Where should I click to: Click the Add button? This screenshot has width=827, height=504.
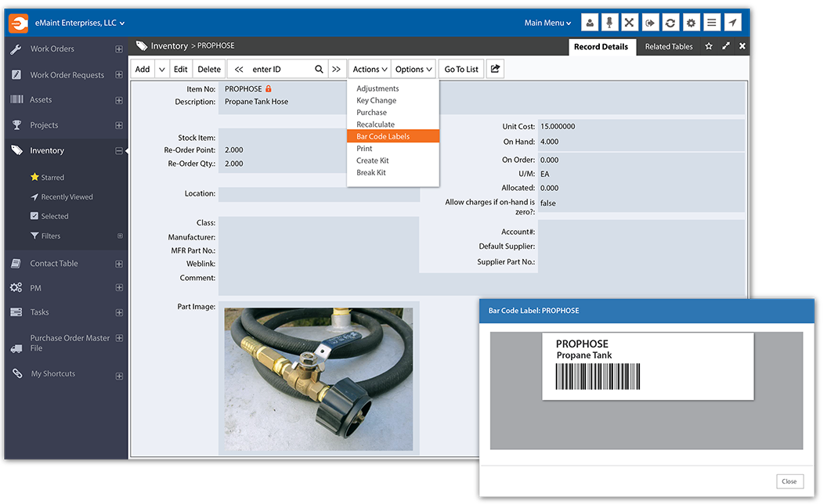tap(143, 69)
